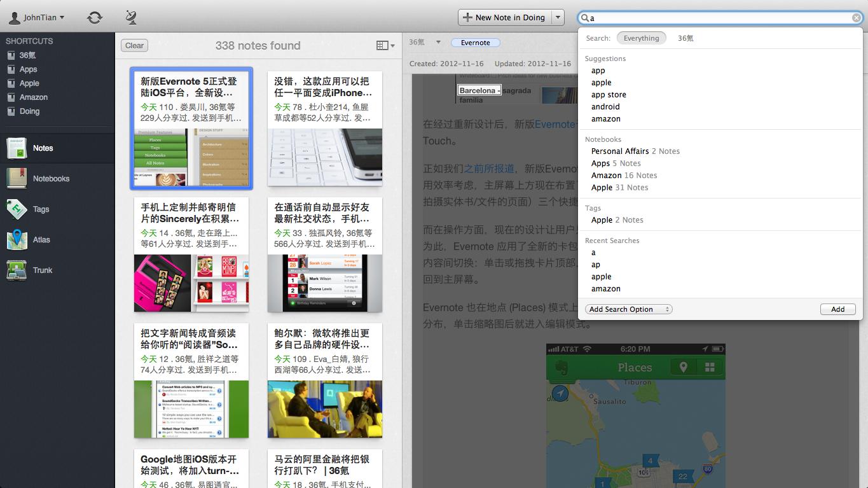Click the Add button in search panel
This screenshot has width=868, height=488.
coord(837,309)
